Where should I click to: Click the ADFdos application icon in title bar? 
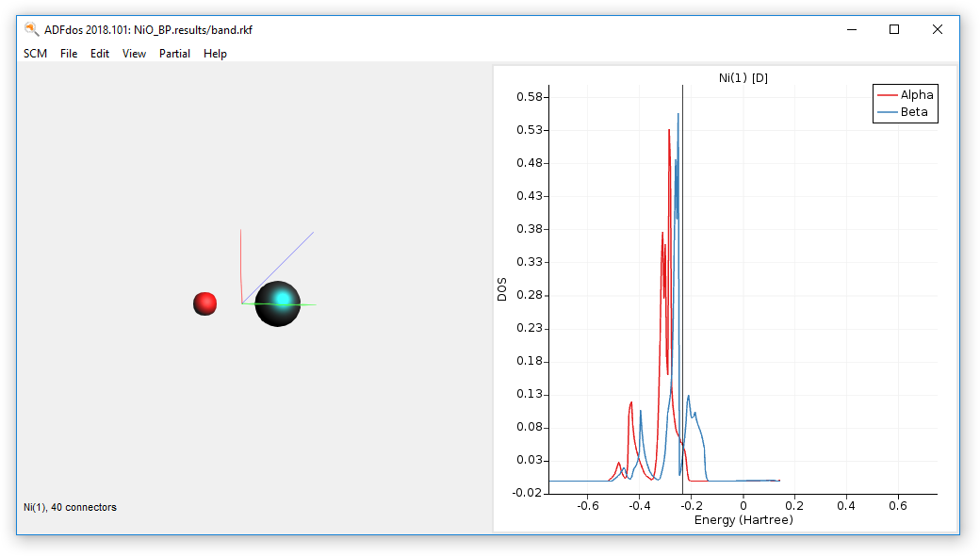click(x=31, y=29)
